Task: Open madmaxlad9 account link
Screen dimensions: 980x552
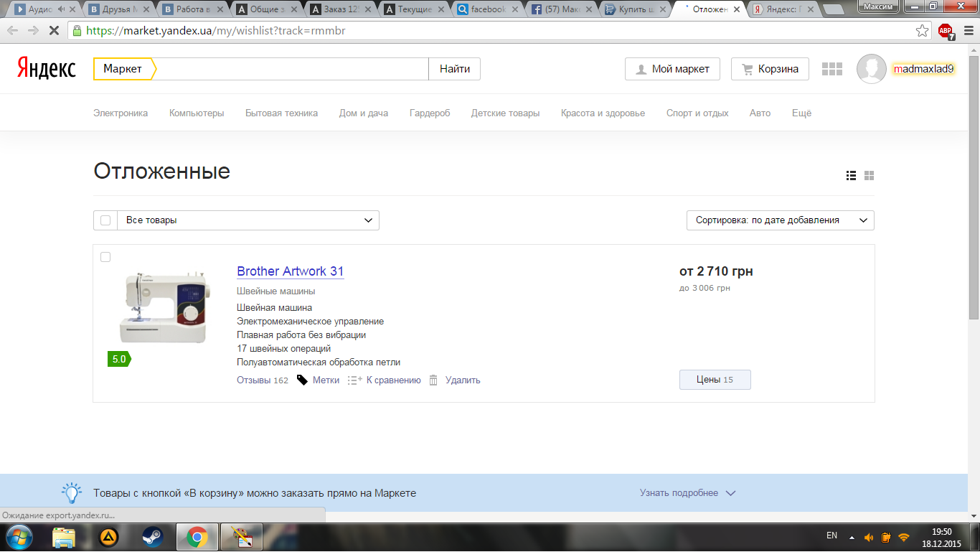Action: [x=923, y=69]
